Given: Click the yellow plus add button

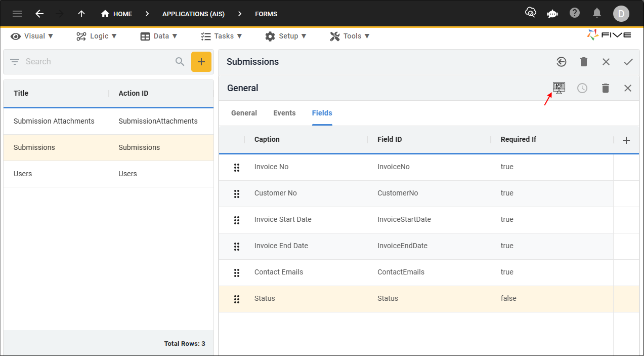Looking at the screenshot, I should [201, 62].
